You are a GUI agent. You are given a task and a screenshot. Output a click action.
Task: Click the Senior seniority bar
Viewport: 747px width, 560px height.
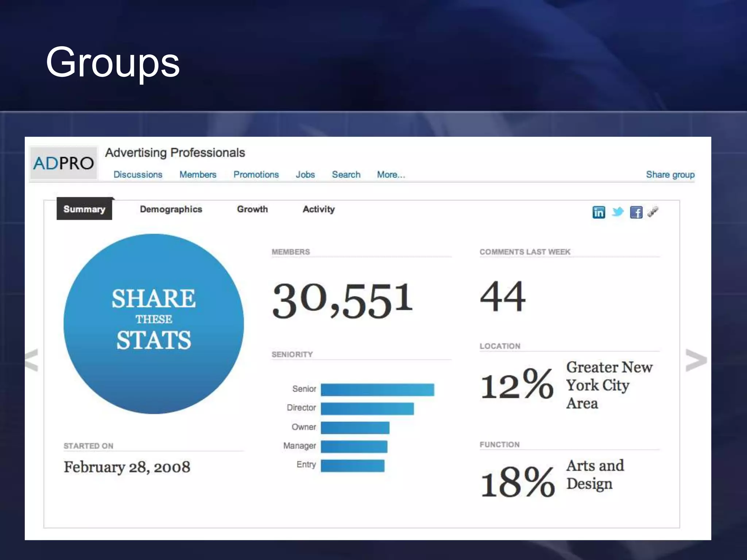point(378,389)
